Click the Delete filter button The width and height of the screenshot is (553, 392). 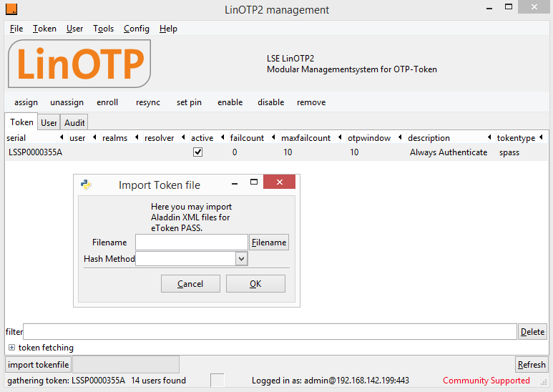point(532,332)
